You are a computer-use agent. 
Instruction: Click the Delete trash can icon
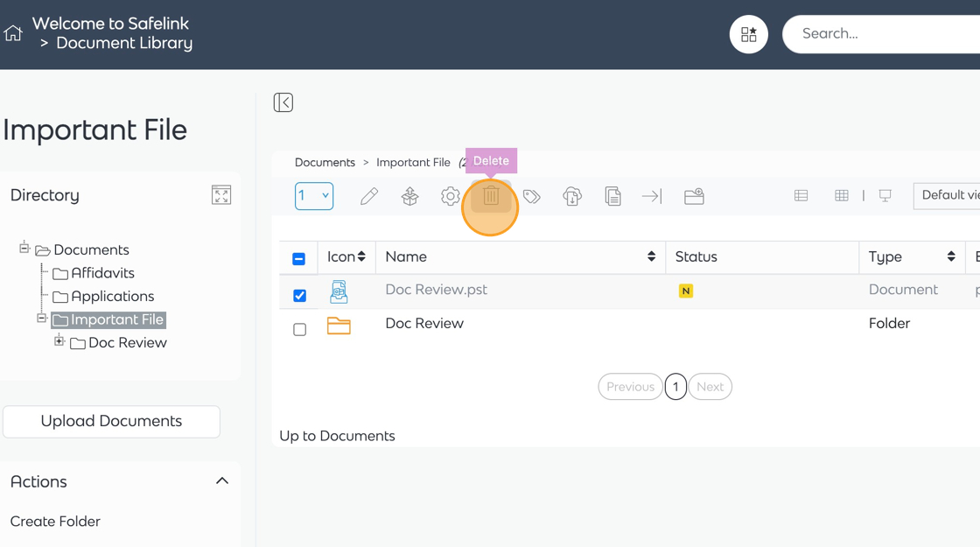(x=491, y=196)
